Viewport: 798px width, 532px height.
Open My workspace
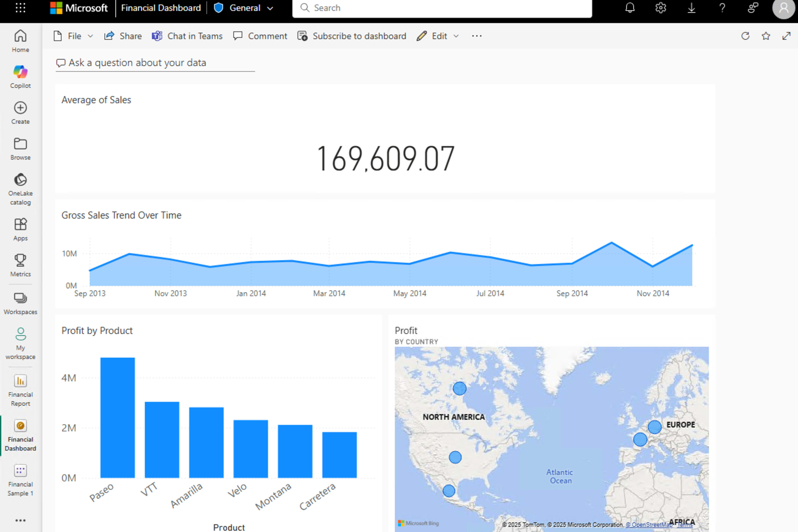pyautogui.click(x=20, y=343)
